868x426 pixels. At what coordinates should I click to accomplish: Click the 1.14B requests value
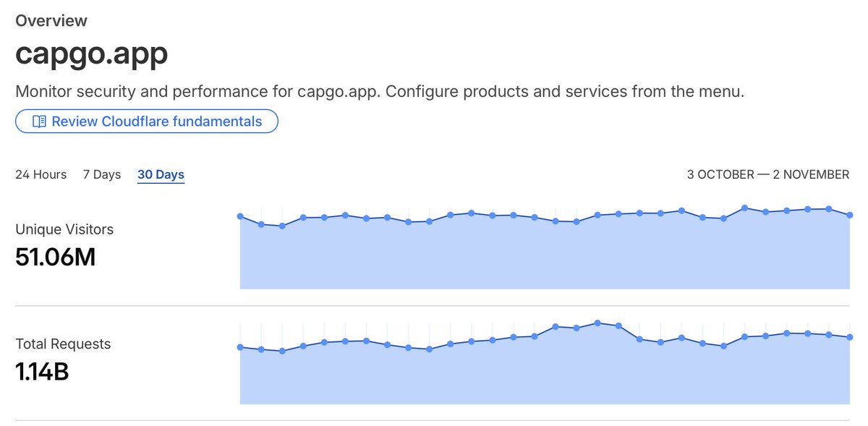(42, 372)
